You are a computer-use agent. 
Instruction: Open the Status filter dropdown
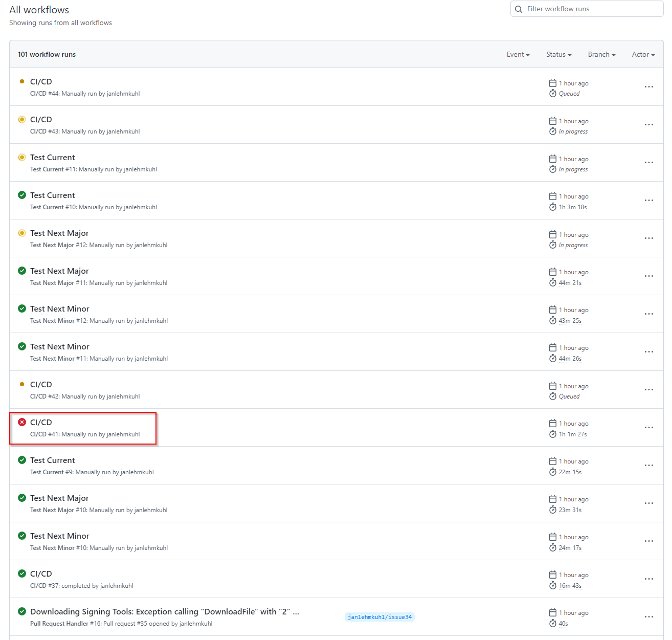click(558, 54)
